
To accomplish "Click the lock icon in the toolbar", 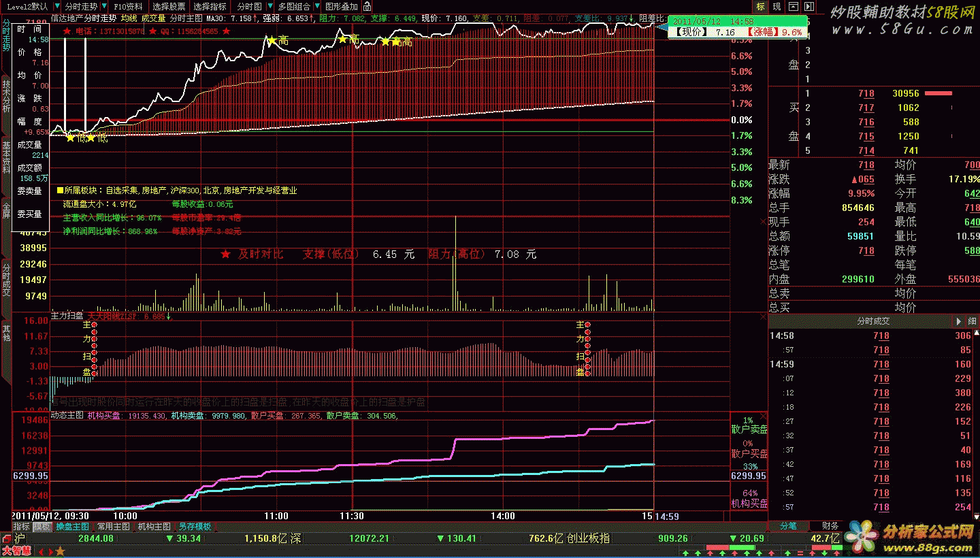I will (366, 6).
